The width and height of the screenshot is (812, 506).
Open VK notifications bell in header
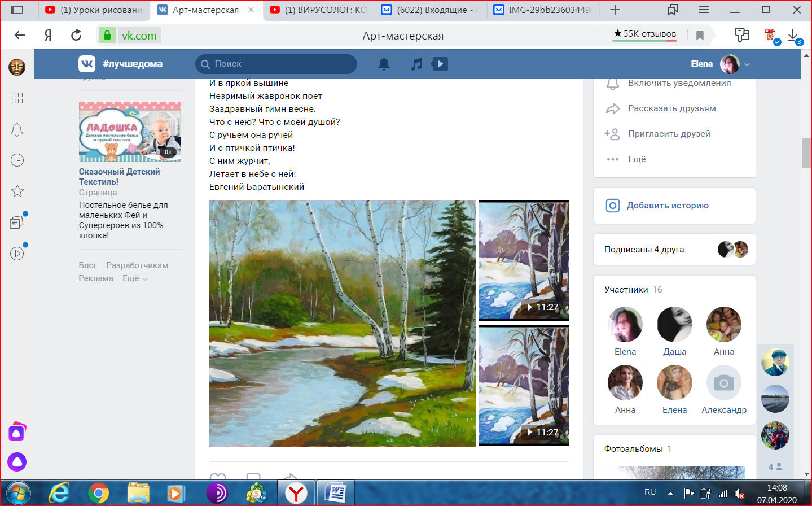pos(384,64)
